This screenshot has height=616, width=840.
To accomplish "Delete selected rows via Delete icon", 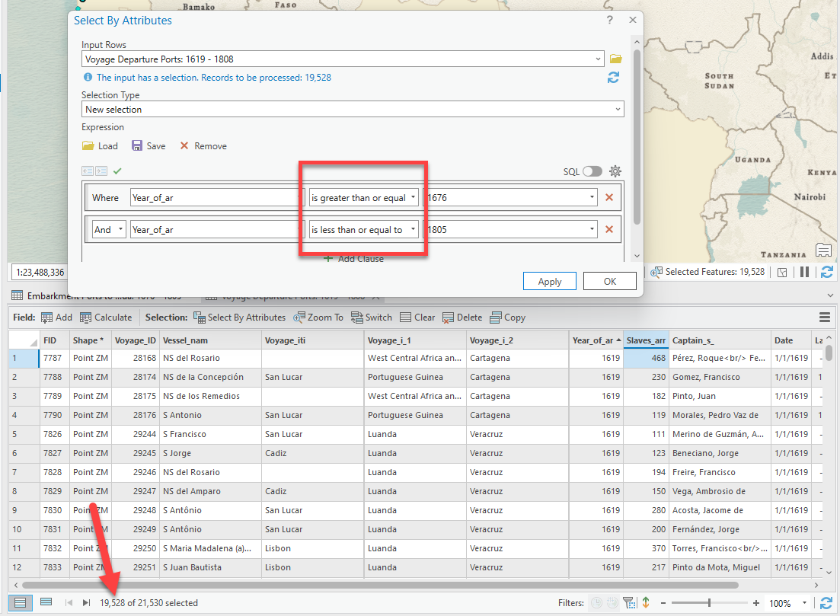I will (449, 318).
